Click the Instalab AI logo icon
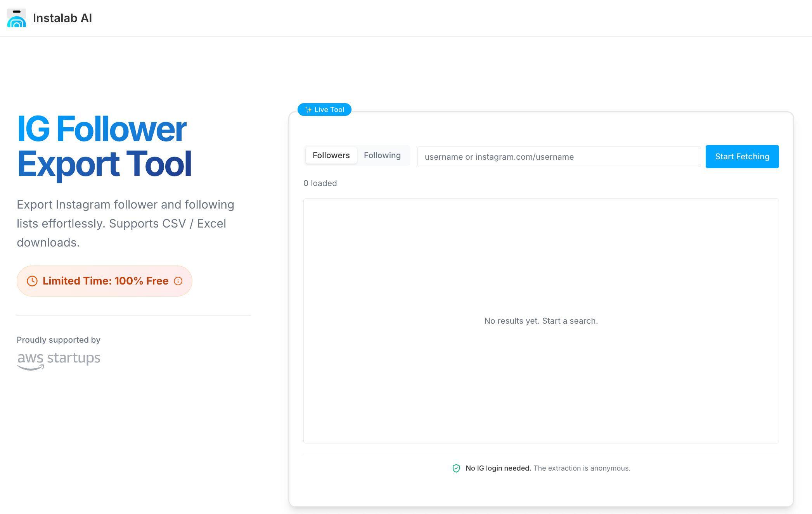This screenshot has height=514, width=812. point(16,18)
